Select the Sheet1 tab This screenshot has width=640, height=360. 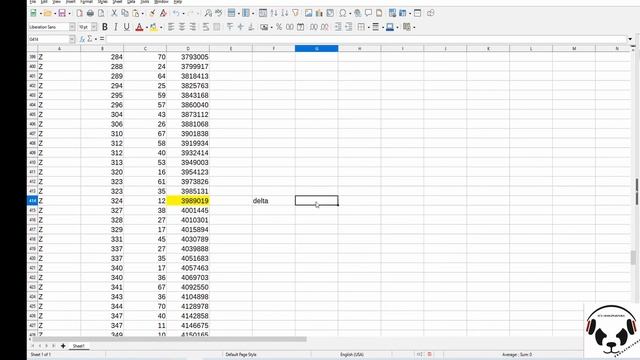click(78, 346)
